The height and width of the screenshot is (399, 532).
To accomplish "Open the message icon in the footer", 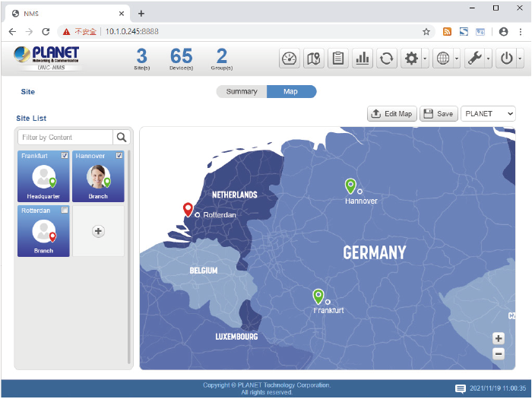I will pos(460,389).
